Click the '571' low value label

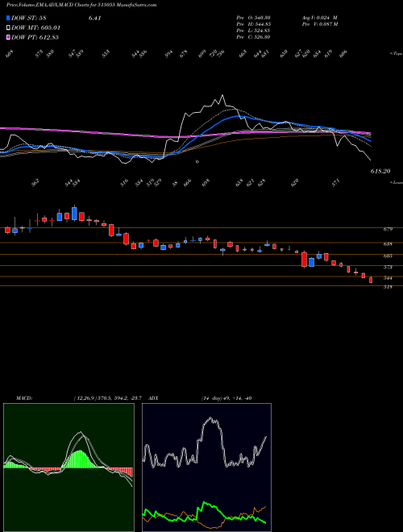[x=336, y=182]
